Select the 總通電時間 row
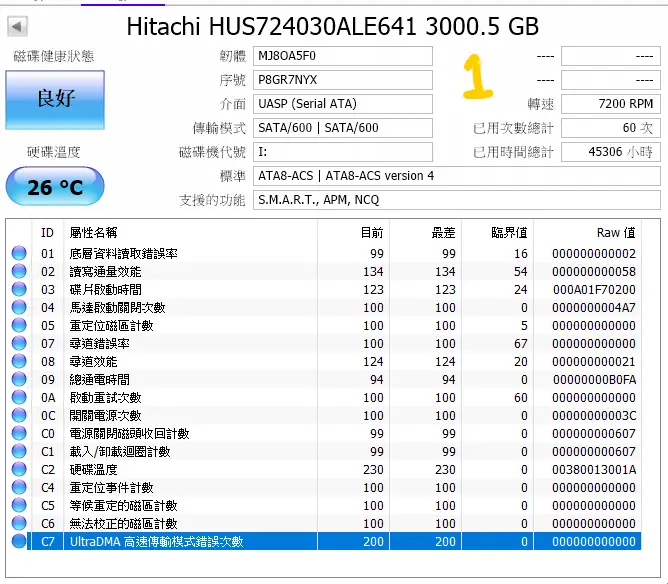The height and width of the screenshot is (584, 668). [326, 379]
